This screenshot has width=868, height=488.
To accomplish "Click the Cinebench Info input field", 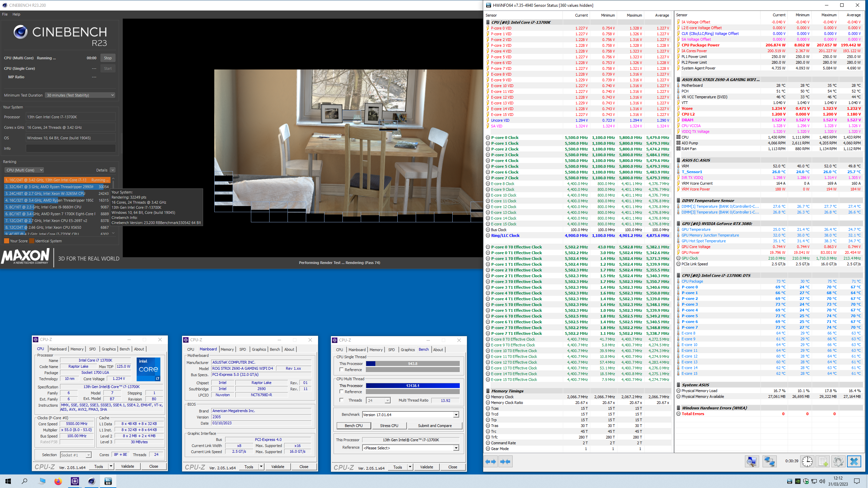I will coord(71,148).
